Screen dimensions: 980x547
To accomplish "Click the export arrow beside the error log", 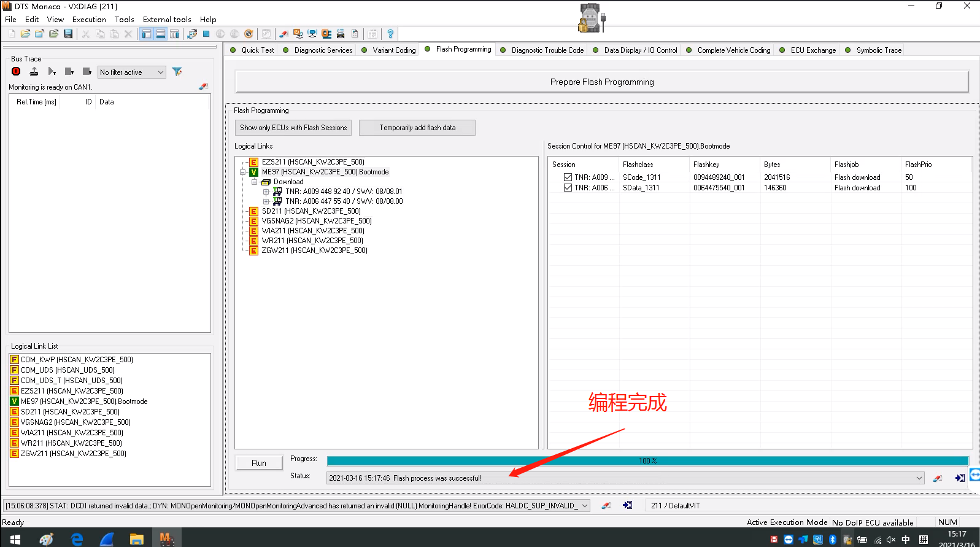I will click(627, 505).
